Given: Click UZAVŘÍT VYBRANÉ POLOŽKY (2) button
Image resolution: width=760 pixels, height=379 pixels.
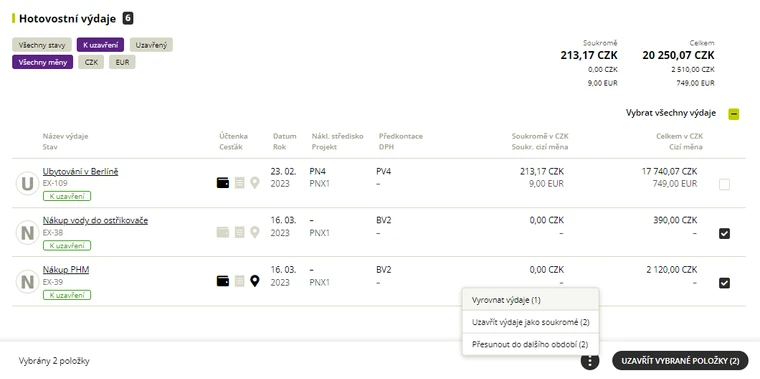Looking at the screenshot, I should pos(681,361).
